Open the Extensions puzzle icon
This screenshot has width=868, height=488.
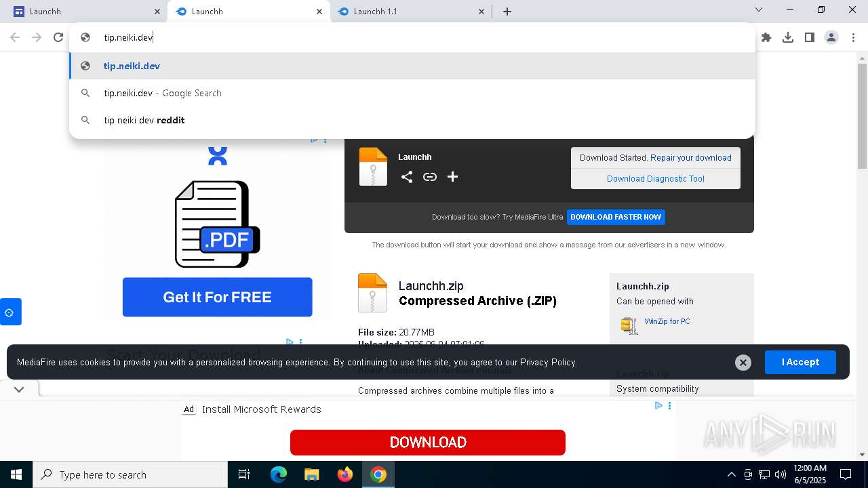pyautogui.click(x=766, y=37)
